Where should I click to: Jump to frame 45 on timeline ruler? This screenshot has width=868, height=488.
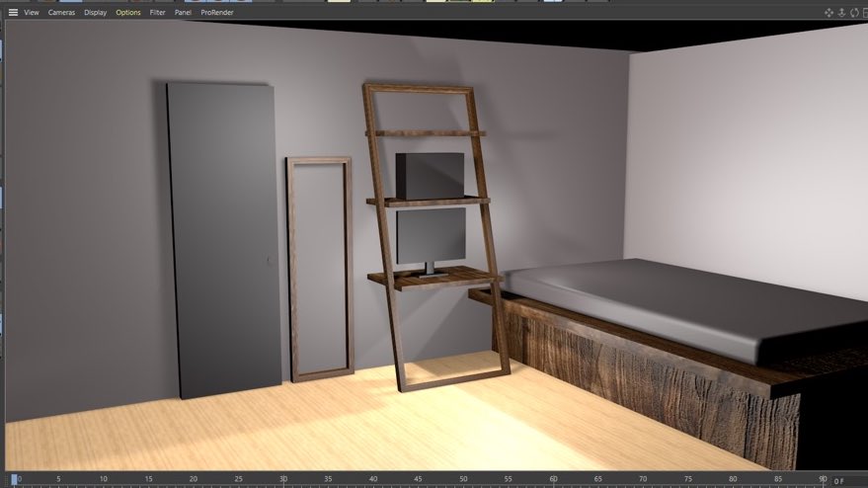click(x=418, y=479)
